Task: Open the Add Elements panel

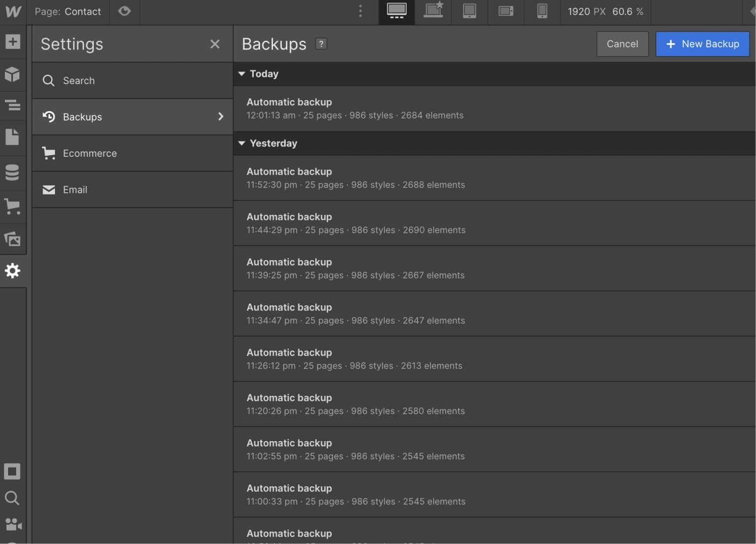Action: (13, 41)
